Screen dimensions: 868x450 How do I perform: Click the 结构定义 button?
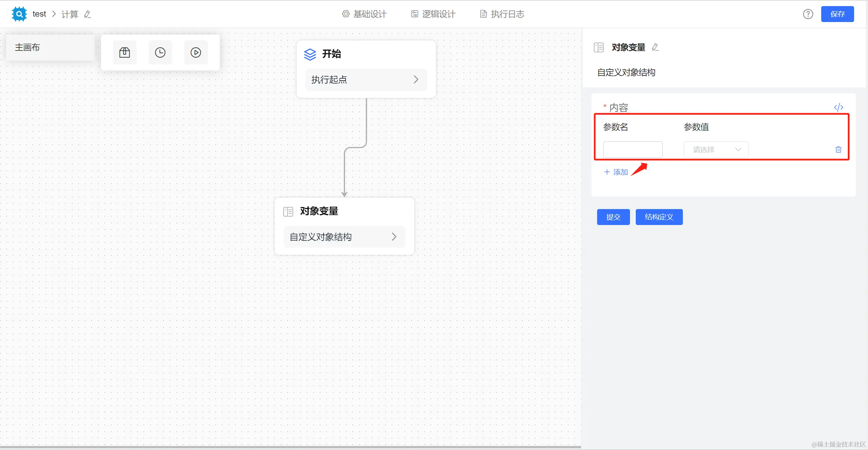click(x=659, y=217)
